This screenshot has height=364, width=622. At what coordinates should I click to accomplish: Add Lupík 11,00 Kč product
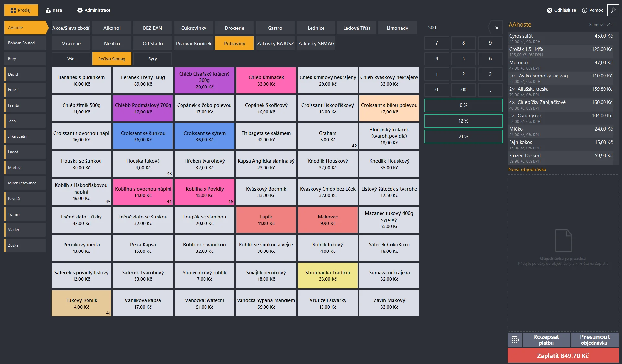[x=266, y=220]
